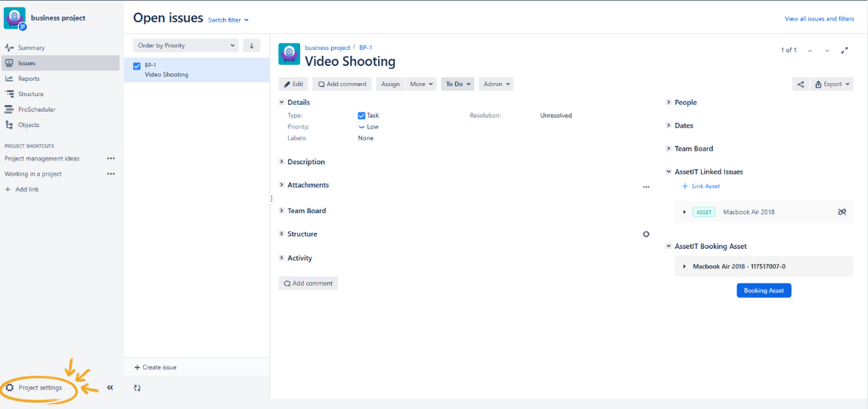The image size is (868, 409).
Task: Toggle the sort direction arrow button
Action: (252, 45)
